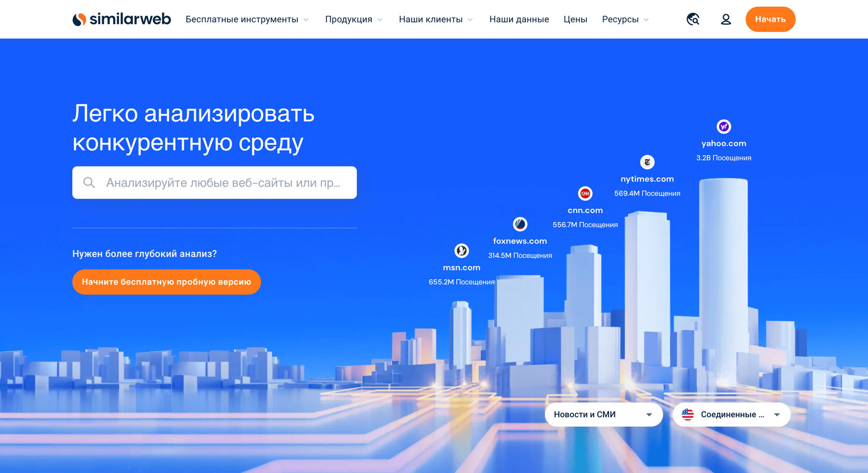The height and width of the screenshot is (473, 868).
Task: Open the yahoo.com link
Action: point(724,143)
